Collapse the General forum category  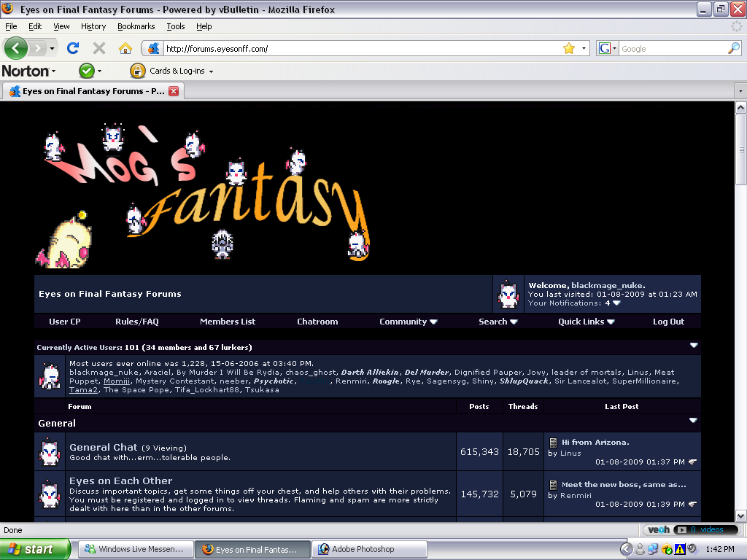pyautogui.click(x=693, y=421)
